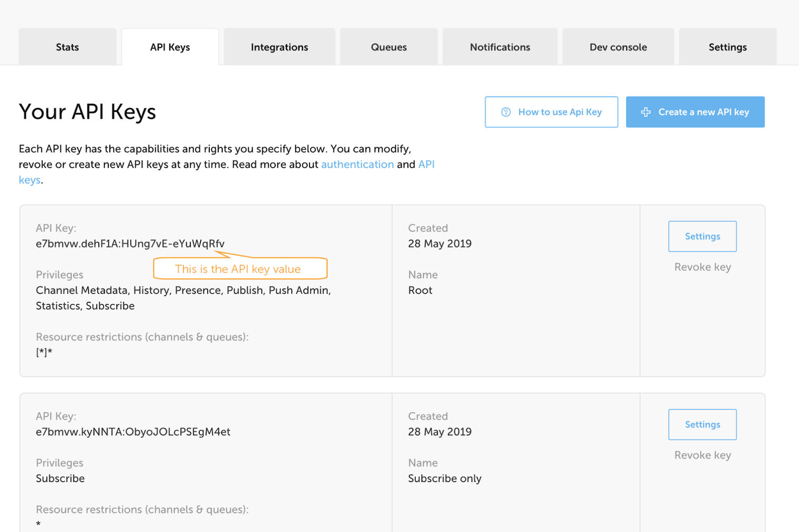Select the currently active API Keys tab

click(170, 47)
